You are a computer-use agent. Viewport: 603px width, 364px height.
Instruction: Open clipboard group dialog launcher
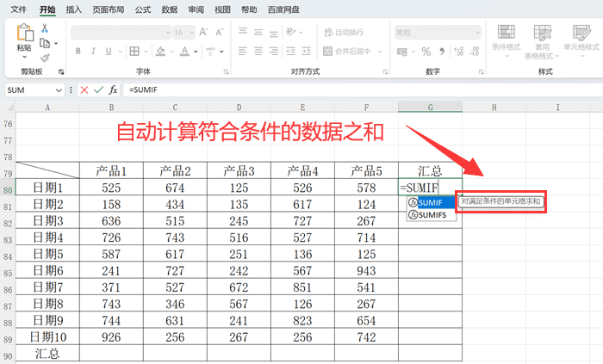click(61, 71)
